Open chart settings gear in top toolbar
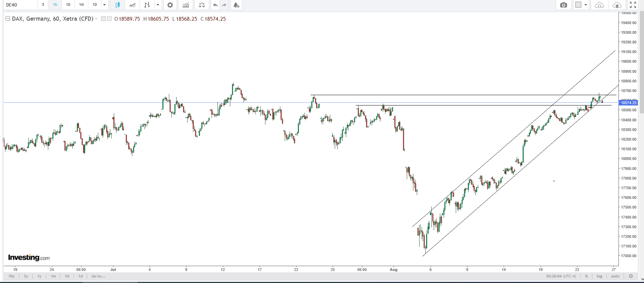The width and height of the screenshot is (644, 283). 170,5
